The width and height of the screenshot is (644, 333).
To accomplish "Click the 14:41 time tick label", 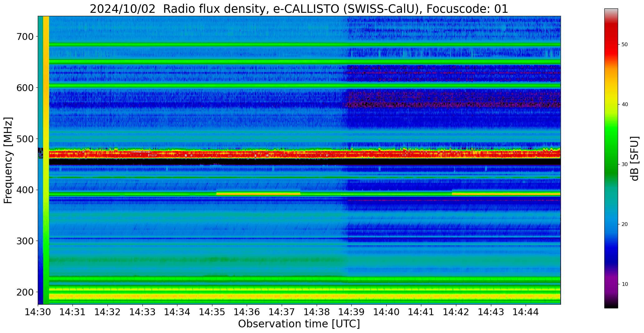I will [421, 312].
